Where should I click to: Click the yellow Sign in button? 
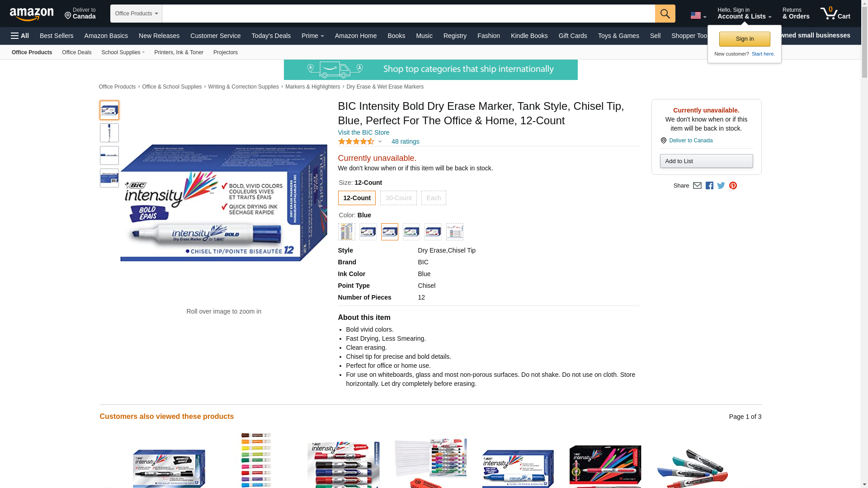pos(745,39)
